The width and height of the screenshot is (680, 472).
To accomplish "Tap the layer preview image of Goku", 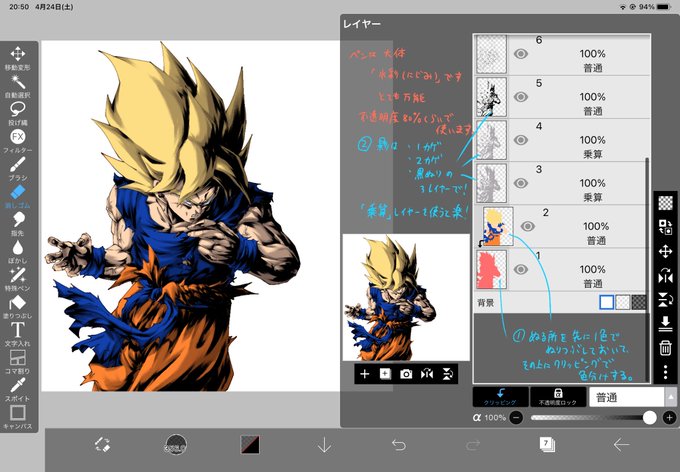I will click(x=406, y=298).
